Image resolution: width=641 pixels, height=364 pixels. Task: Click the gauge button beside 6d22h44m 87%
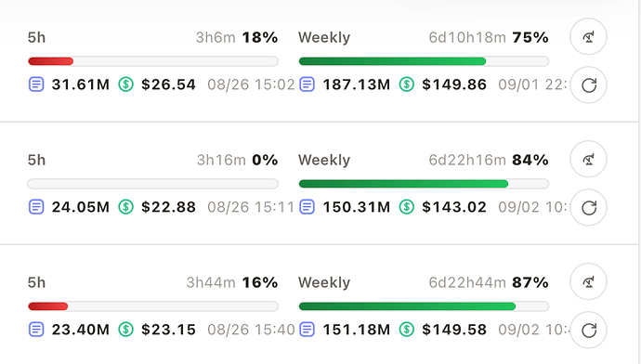pos(588,282)
